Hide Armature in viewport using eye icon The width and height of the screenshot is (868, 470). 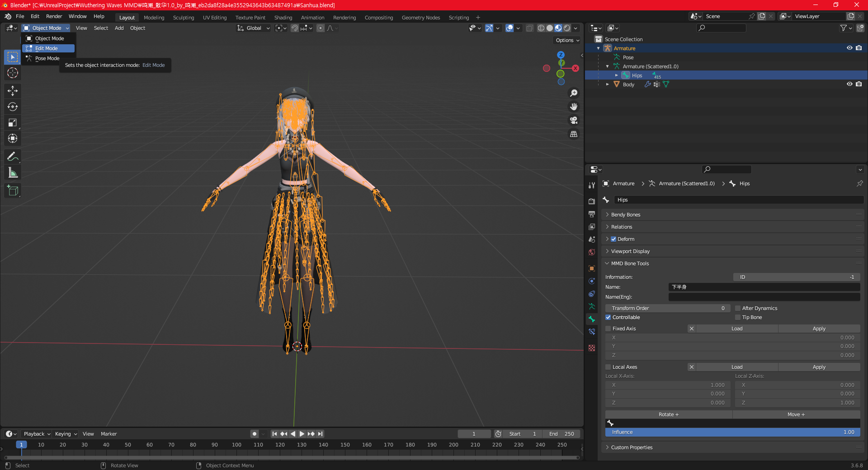pyautogui.click(x=849, y=48)
